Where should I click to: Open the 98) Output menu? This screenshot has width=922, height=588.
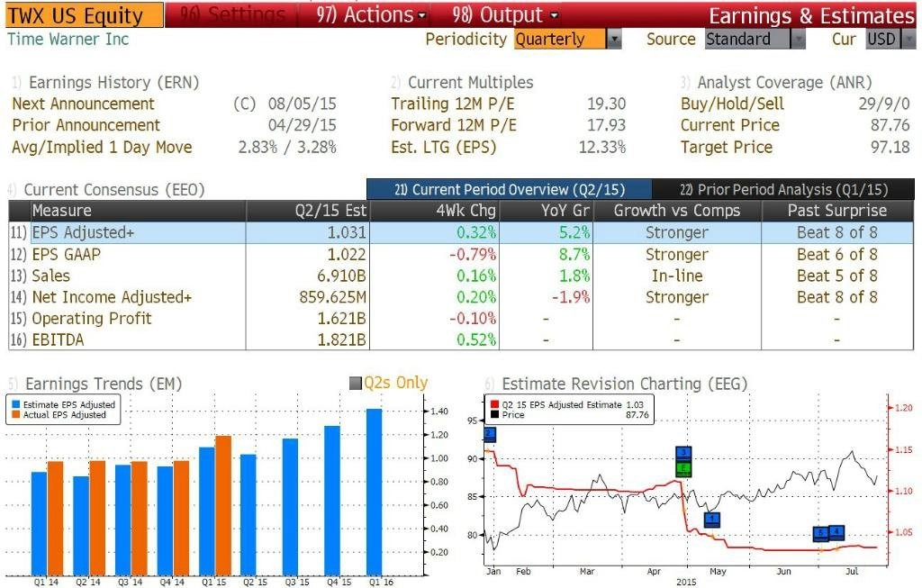(x=504, y=14)
